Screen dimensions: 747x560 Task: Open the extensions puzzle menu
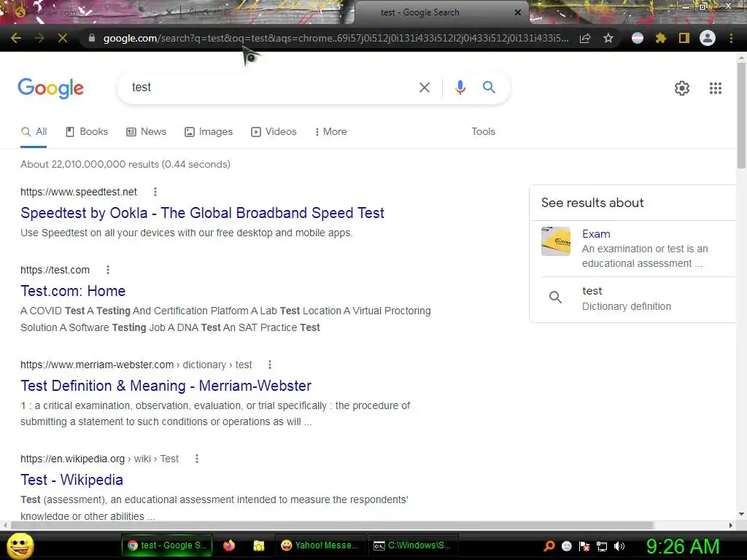[661, 38]
